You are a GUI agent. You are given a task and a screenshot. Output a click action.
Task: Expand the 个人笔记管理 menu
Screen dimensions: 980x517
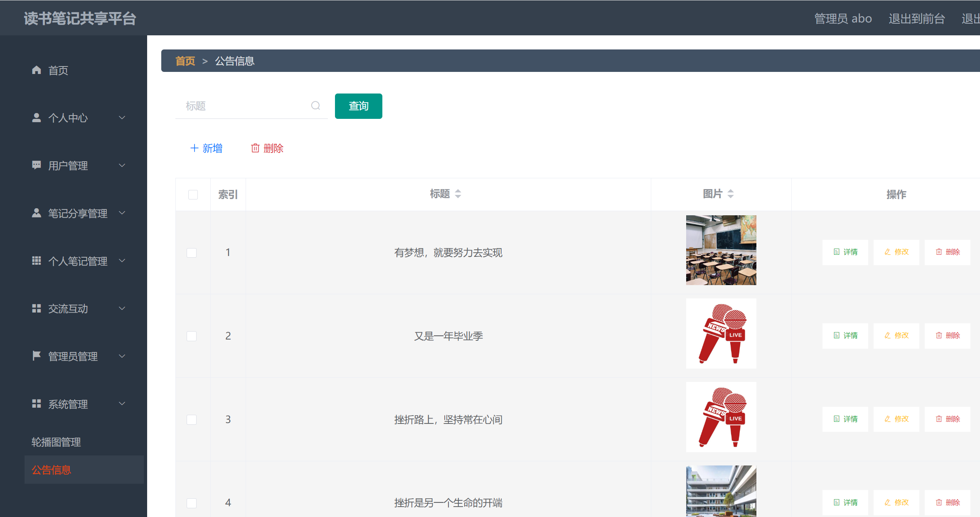click(x=77, y=261)
